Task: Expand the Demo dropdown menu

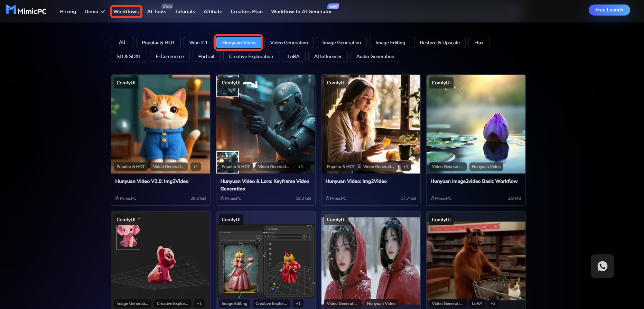Action: (94, 11)
